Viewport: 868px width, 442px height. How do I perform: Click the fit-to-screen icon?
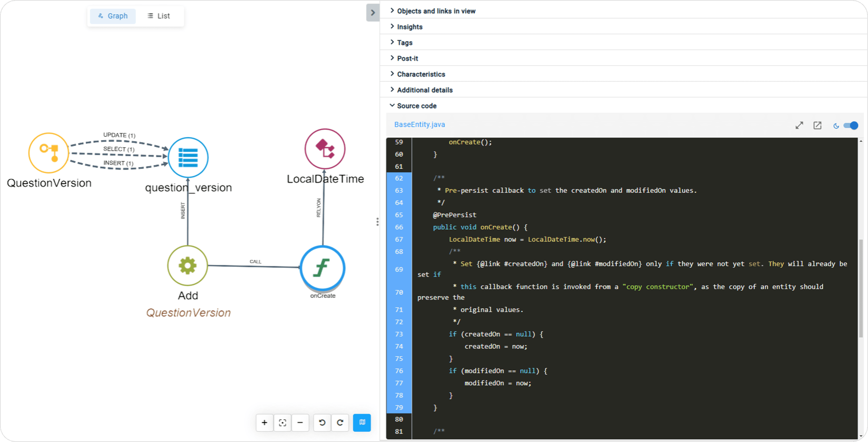282,423
